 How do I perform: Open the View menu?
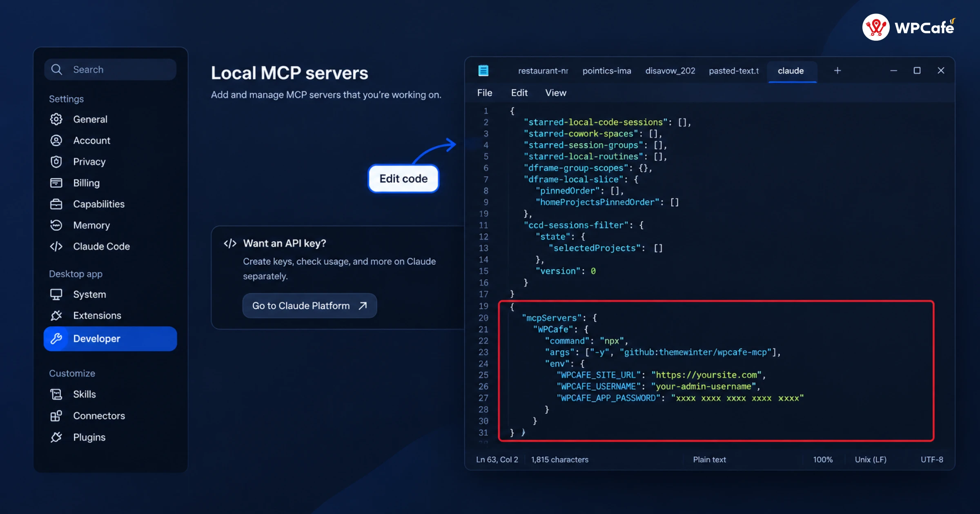coord(556,93)
